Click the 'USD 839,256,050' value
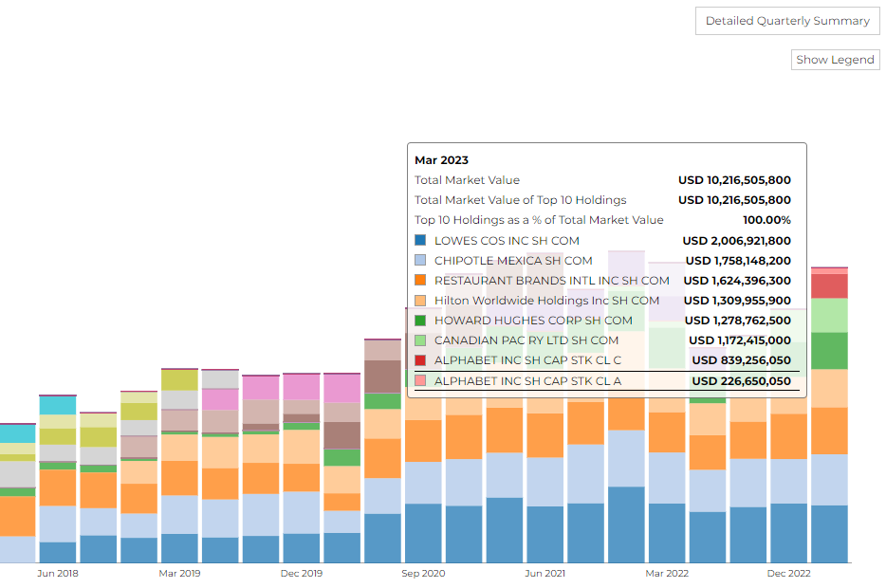The image size is (886, 588). (x=742, y=359)
